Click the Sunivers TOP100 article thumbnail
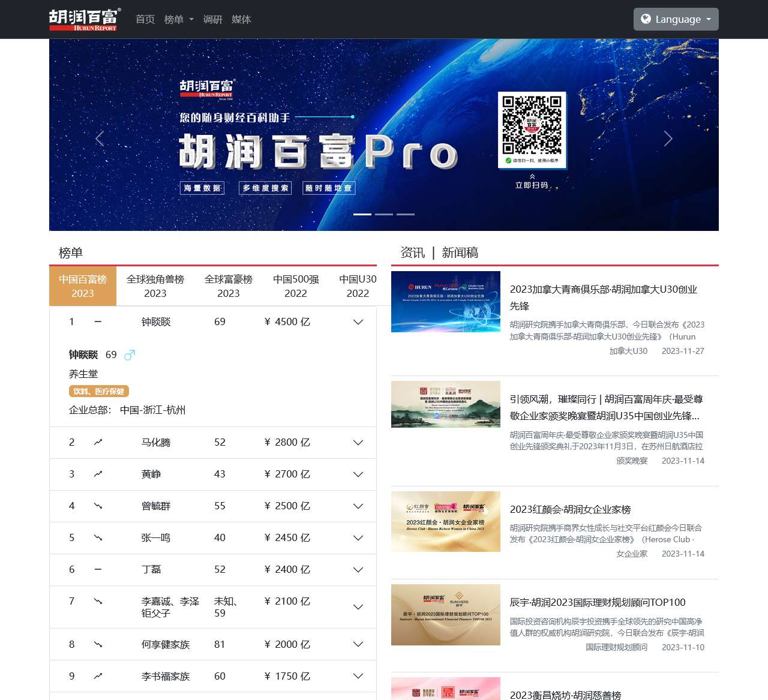Screen dimensions: 768x700 446,615
